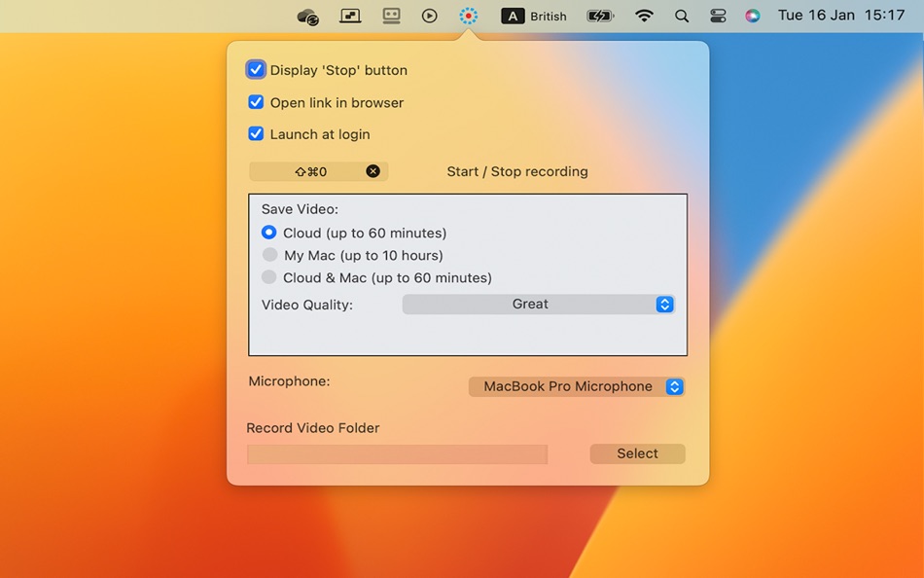The width and height of the screenshot is (924, 578).
Task: Open the play button menu bar icon
Action: pyautogui.click(x=429, y=16)
